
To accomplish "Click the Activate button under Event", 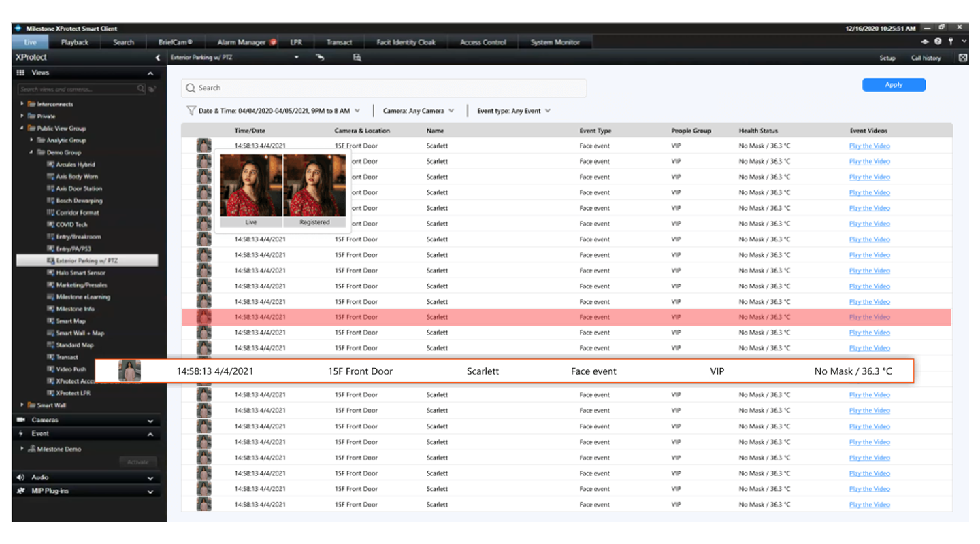I will 137,462.
